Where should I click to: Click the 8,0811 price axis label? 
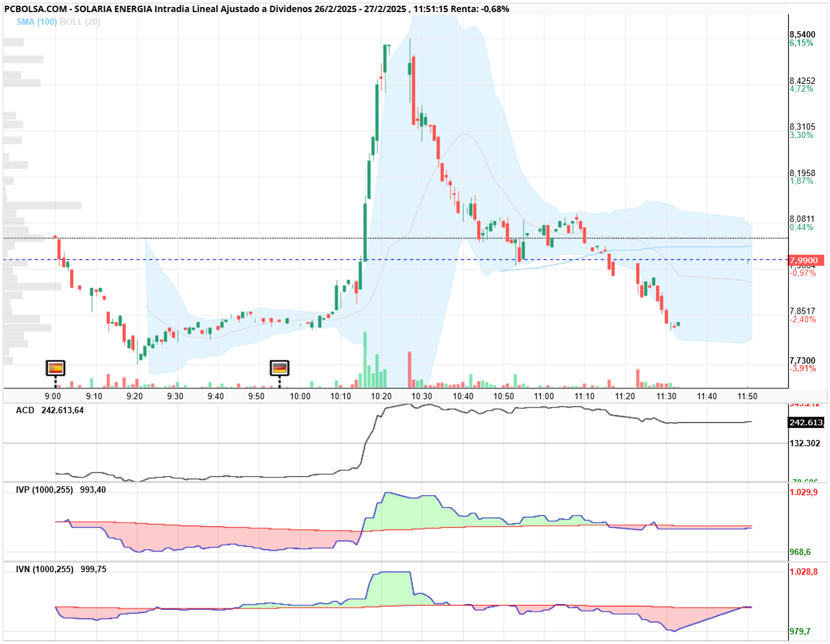pos(802,219)
